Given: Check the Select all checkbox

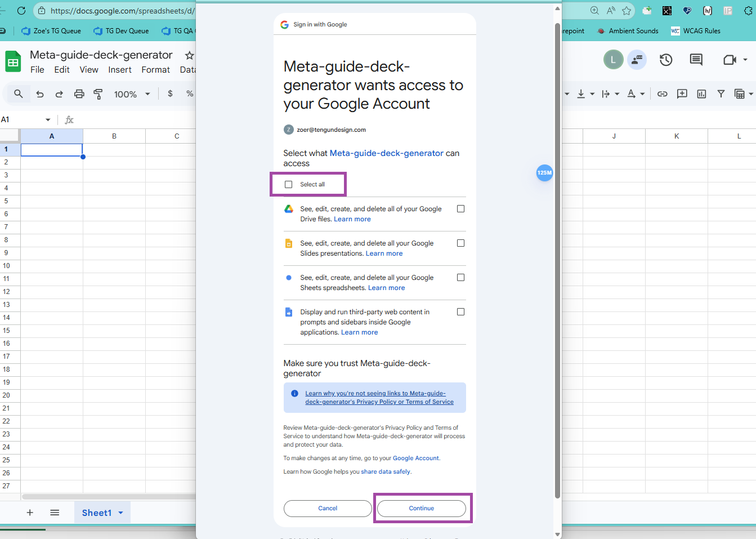Looking at the screenshot, I should point(289,184).
